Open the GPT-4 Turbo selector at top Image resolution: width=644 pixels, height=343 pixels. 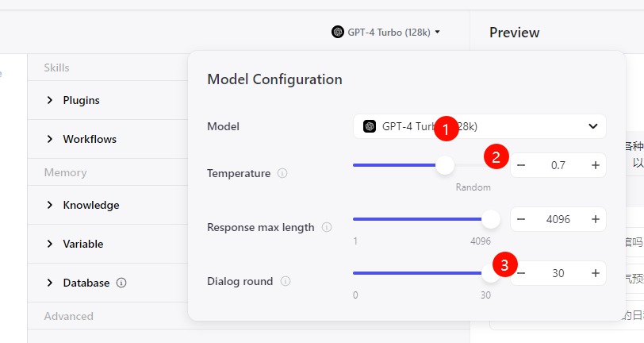click(x=385, y=33)
